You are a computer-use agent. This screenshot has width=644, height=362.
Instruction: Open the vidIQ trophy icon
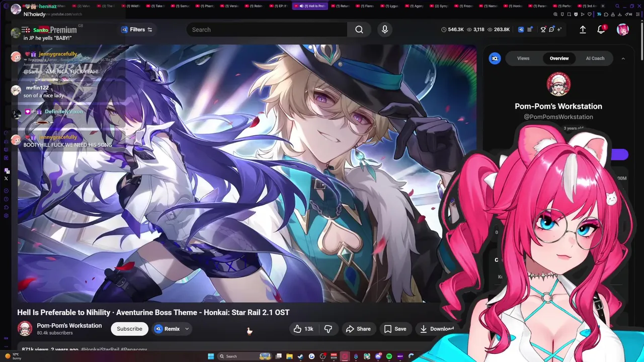tap(543, 30)
